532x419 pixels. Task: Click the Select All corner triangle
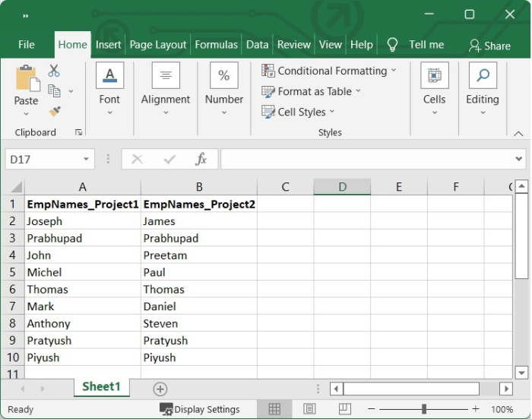pos(16,187)
